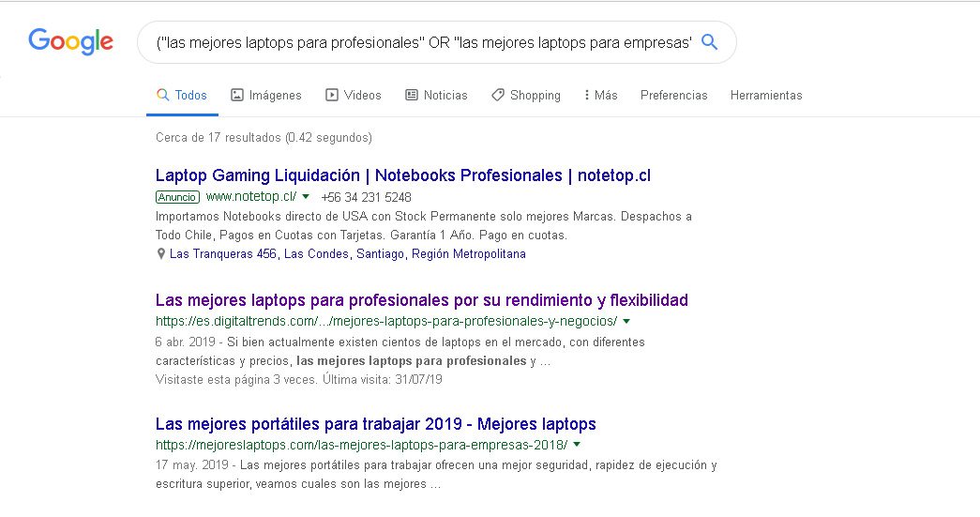Screen dimensions: 980x517
Task: Click the Videos play icon
Action: point(332,95)
